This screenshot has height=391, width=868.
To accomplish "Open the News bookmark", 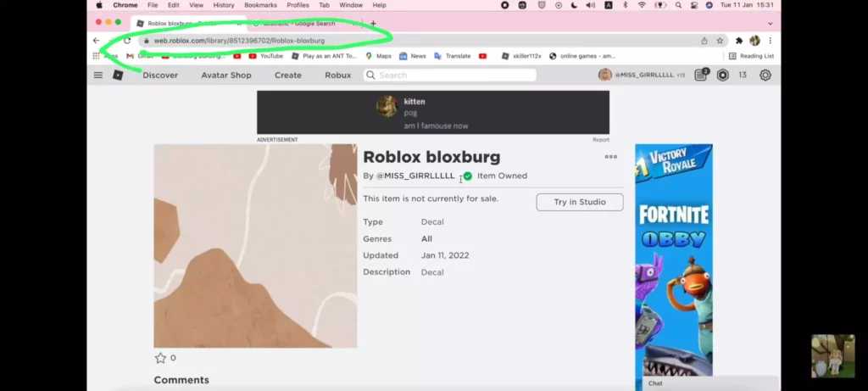I will click(x=413, y=56).
